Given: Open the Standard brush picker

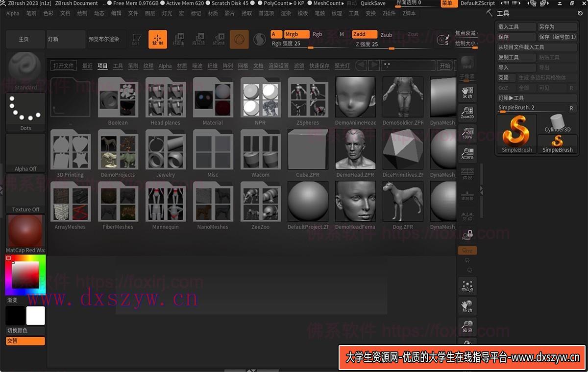Looking at the screenshot, I should [x=25, y=71].
